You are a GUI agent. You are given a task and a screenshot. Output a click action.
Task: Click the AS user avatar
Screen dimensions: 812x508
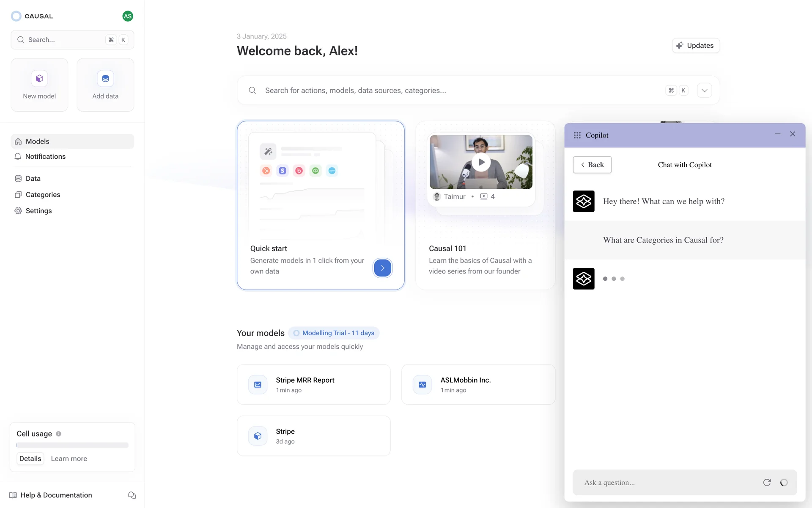click(127, 16)
